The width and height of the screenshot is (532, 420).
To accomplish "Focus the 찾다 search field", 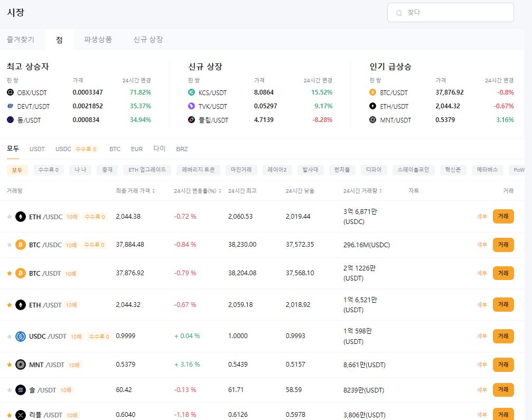I will click(451, 13).
